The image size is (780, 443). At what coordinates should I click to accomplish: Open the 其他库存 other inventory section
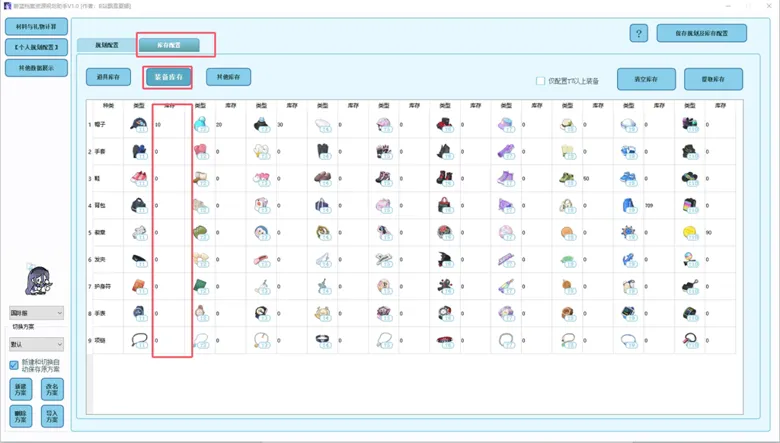[x=228, y=77]
